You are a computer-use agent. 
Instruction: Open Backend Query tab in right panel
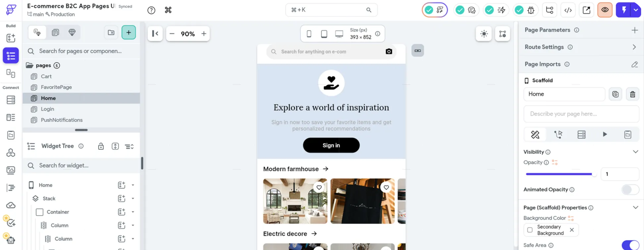tap(581, 134)
